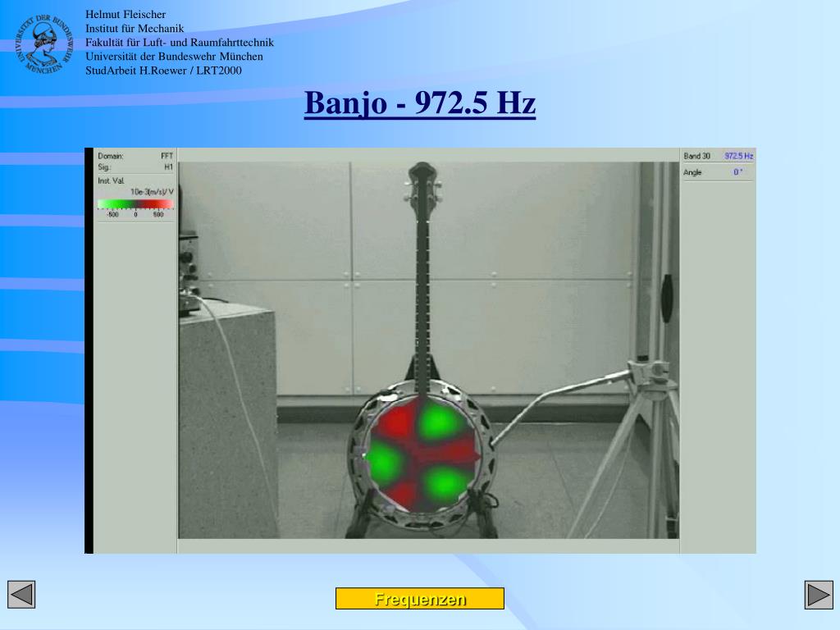Go to the previous slide arrow

(x=21, y=594)
